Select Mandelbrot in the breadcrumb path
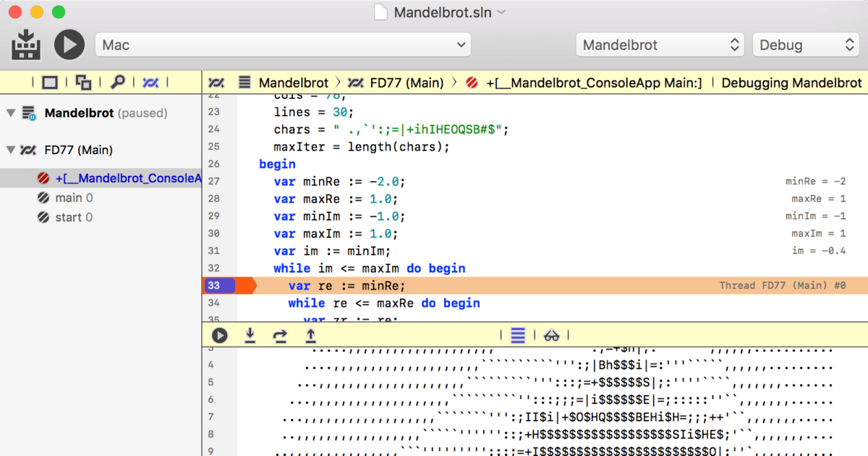The width and height of the screenshot is (868, 456). pyautogui.click(x=293, y=83)
